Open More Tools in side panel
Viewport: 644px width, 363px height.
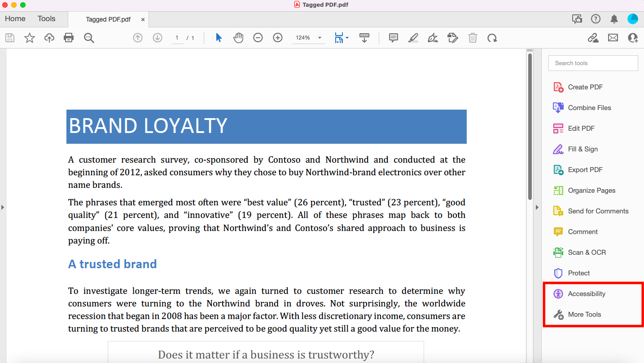coord(584,314)
